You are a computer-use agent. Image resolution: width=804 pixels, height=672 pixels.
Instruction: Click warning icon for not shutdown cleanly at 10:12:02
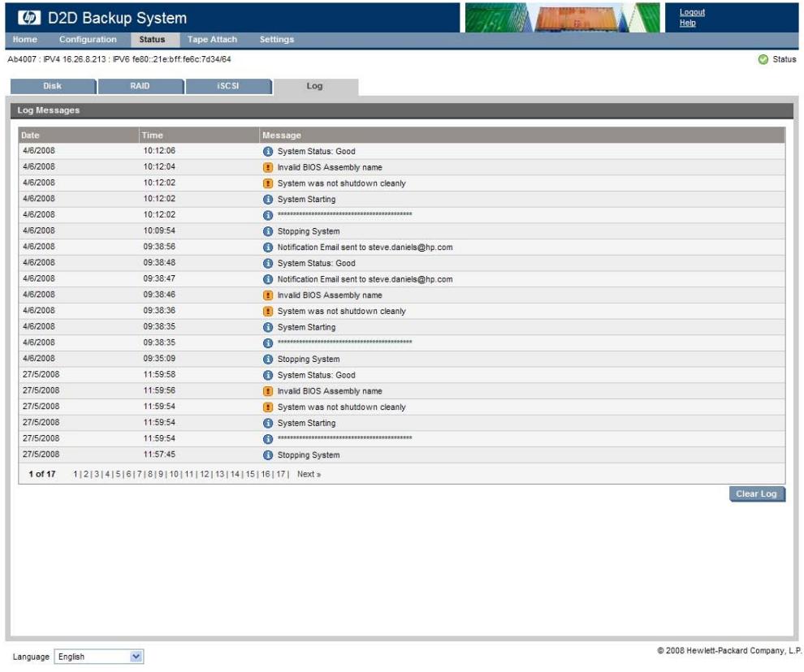pyautogui.click(x=268, y=183)
